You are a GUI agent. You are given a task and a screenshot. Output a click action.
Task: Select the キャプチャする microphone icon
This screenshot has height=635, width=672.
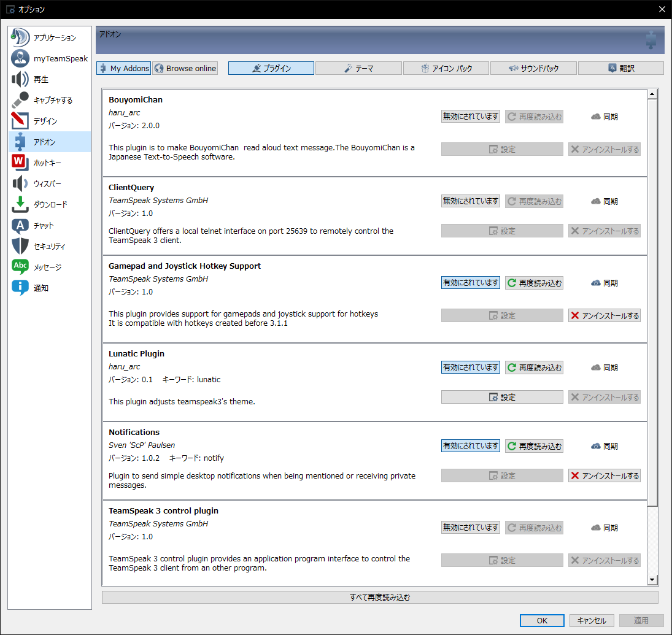click(x=20, y=100)
